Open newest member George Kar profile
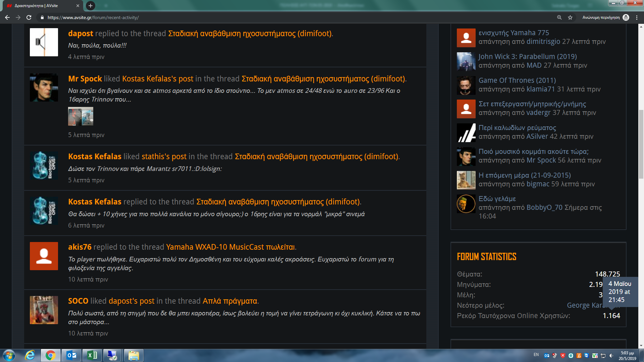Screen dimensions: 644x362 585,305
